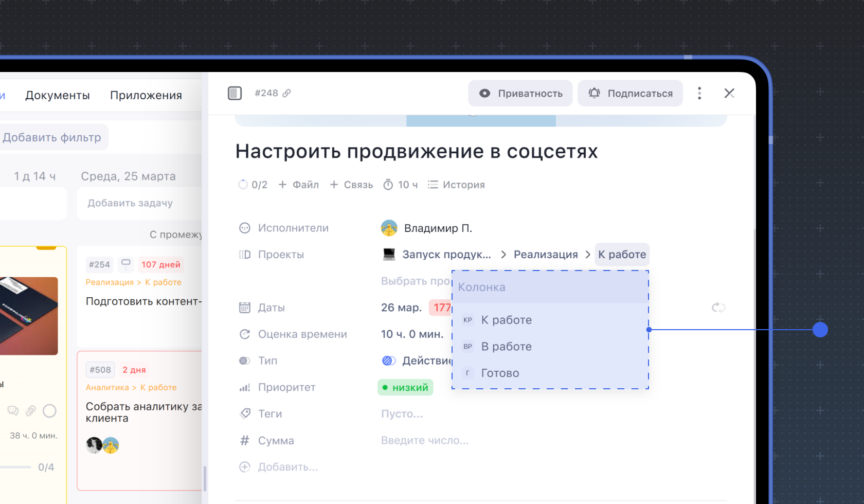Open the comments icon on the task card
864x504 pixels.
click(x=13, y=410)
